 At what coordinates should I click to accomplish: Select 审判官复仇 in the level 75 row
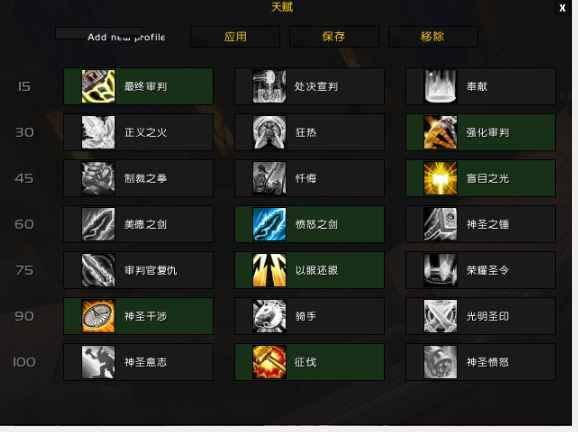(139, 270)
